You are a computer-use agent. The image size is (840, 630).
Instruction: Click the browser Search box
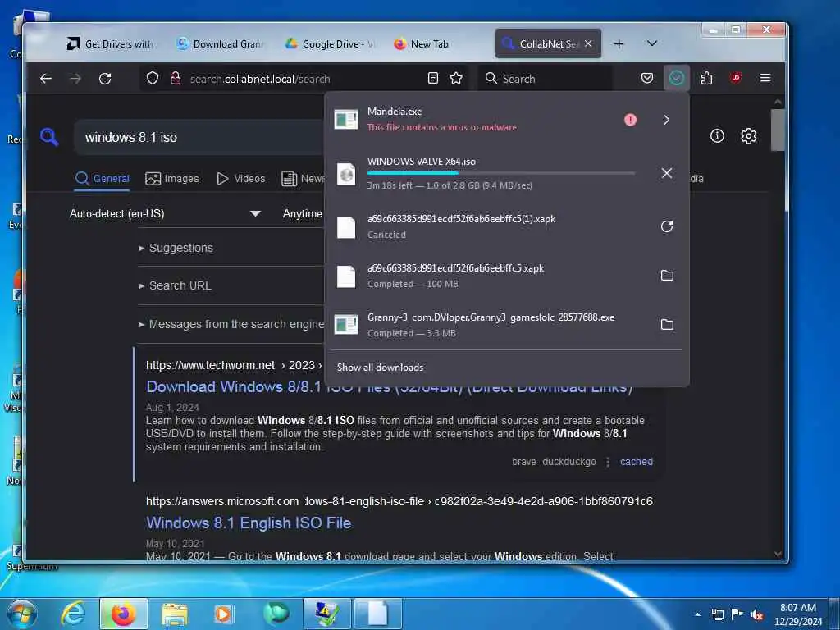point(546,79)
